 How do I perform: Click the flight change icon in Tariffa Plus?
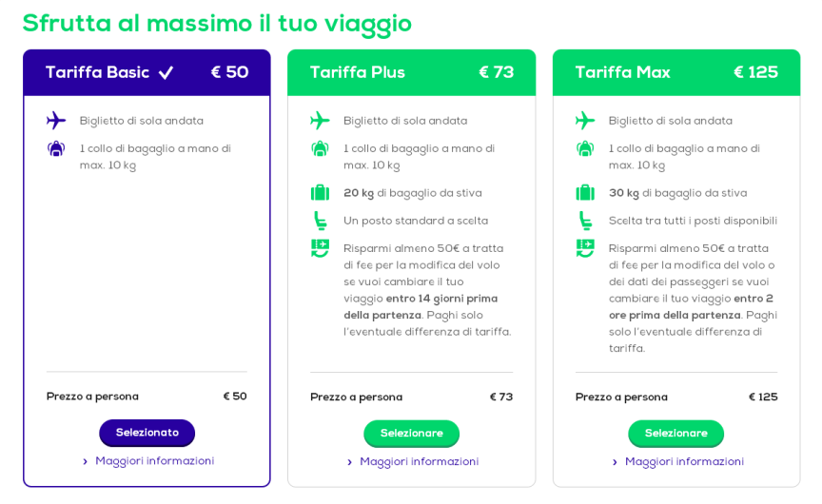[x=320, y=248]
